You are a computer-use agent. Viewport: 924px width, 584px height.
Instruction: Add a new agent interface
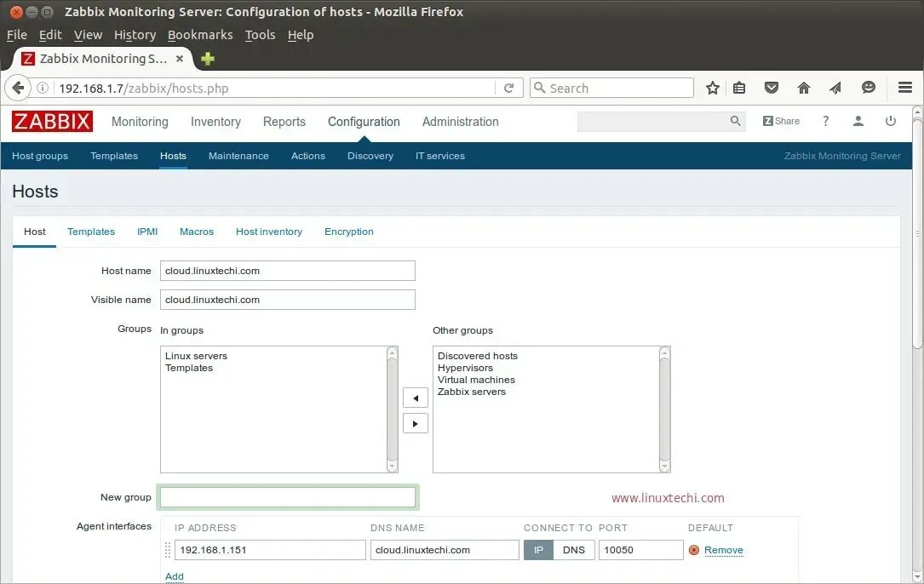(x=175, y=576)
